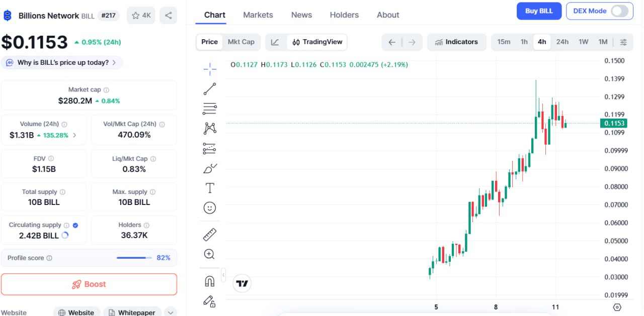This screenshot has height=316, width=644.
Task: Open the Whitepaper link
Action: coord(132,312)
